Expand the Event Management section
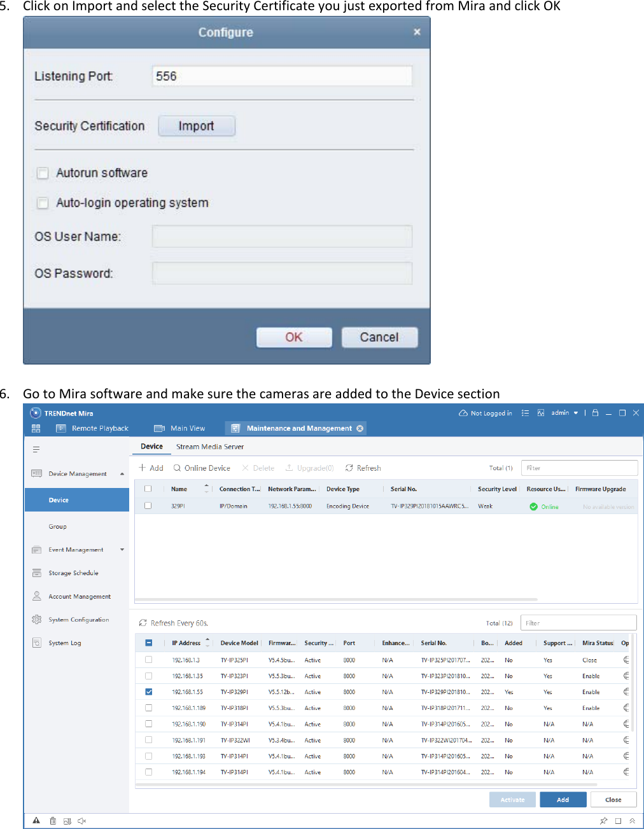Image resolution: width=644 pixels, height=829 pixels. pos(122,549)
